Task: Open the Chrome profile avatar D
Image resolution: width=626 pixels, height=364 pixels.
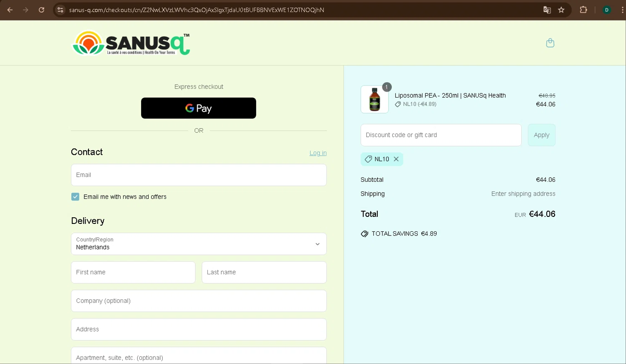Action: 607,10
